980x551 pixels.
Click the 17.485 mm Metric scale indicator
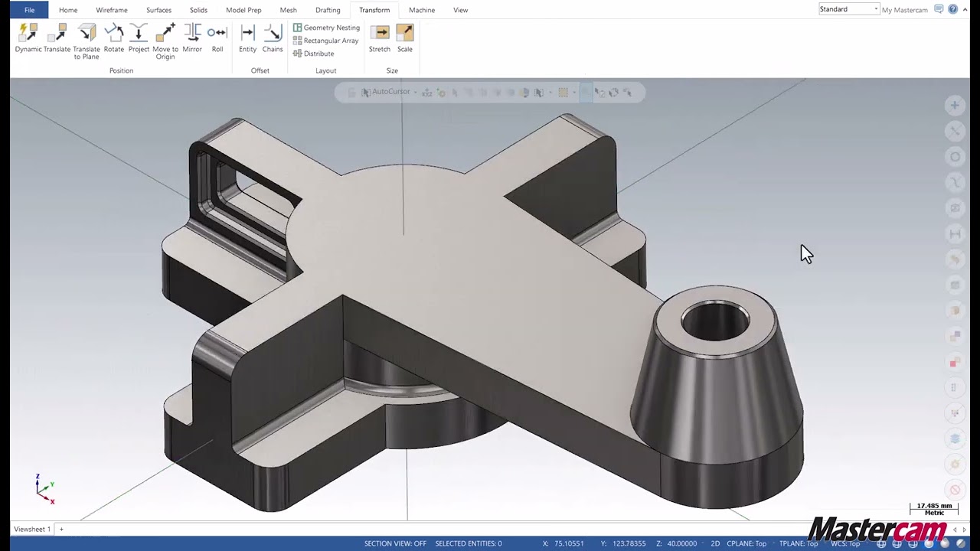click(x=934, y=509)
